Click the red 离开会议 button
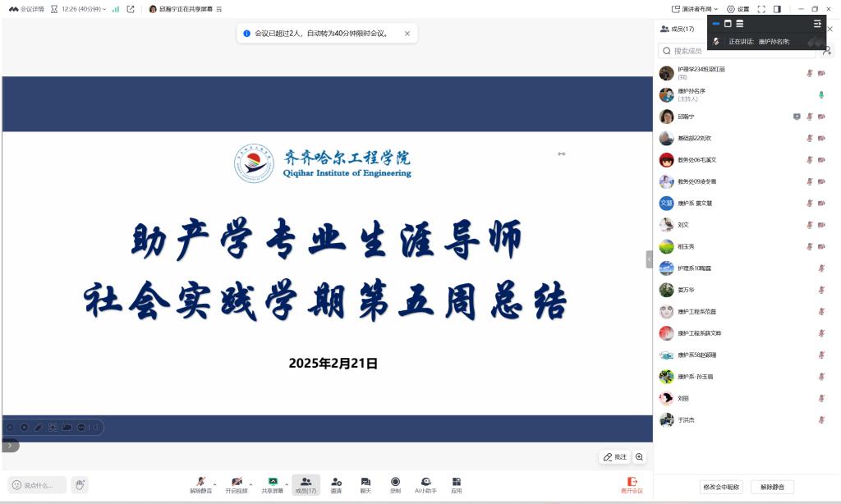841x504 pixels. pyautogui.click(x=632, y=484)
